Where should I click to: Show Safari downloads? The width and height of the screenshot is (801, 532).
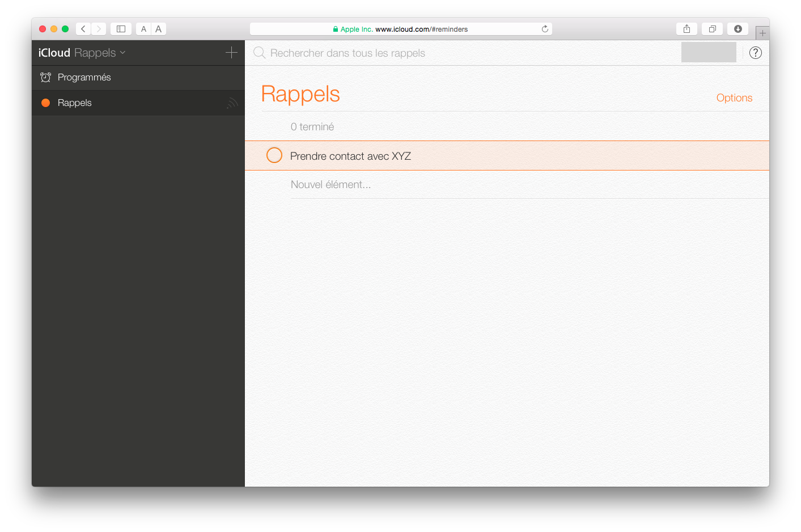(738, 29)
